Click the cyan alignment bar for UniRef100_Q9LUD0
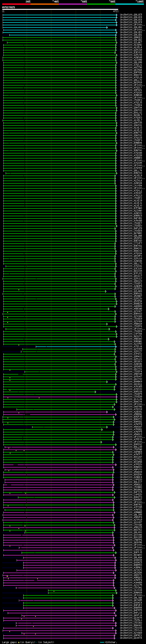 tap(55, 27)
